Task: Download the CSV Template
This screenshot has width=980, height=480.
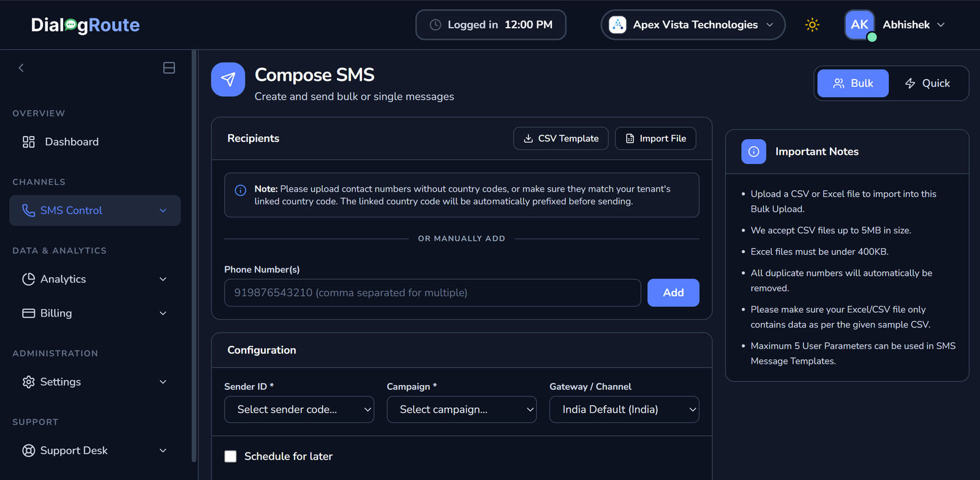Action: pyautogui.click(x=560, y=138)
